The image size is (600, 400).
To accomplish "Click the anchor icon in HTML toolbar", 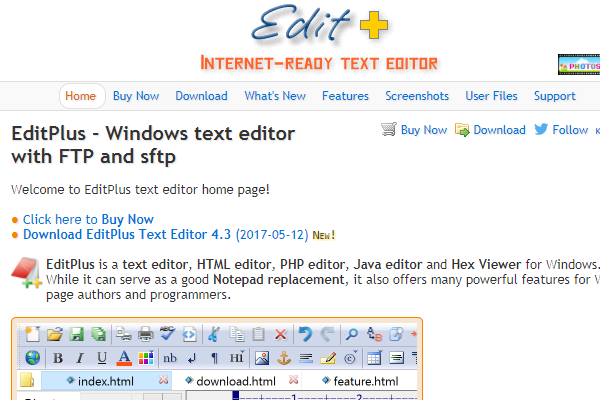I will [x=283, y=358].
